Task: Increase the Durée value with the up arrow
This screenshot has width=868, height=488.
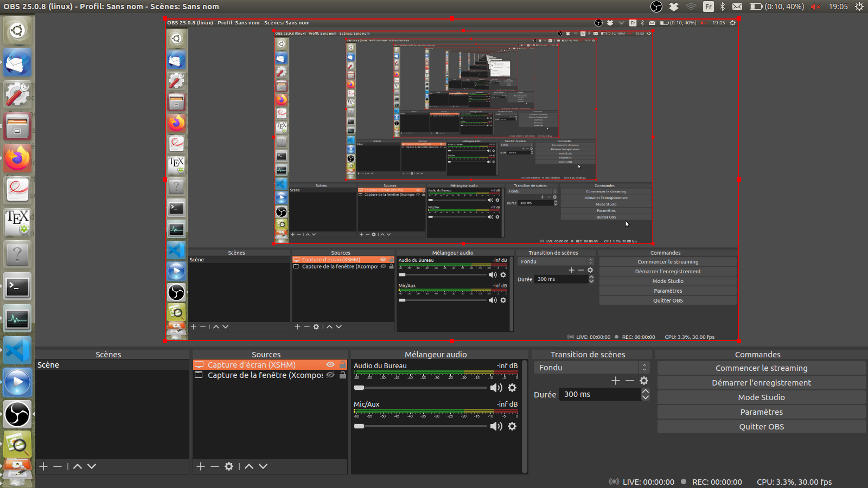Action: pos(646,391)
